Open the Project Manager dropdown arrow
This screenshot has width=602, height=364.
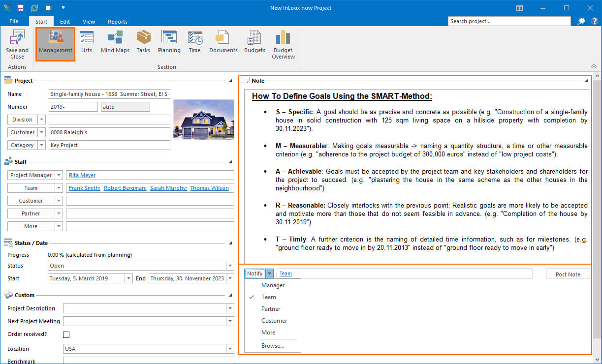59,175
